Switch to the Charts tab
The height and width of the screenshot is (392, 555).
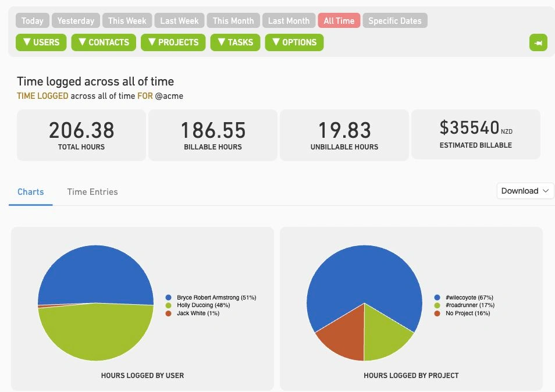pos(31,192)
